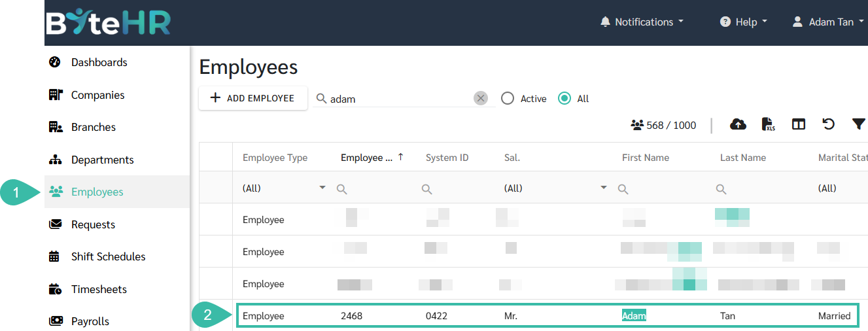Image resolution: width=868 pixels, height=331 pixels.
Task: Click the ADD EMPLOYEE button
Action: click(x=253, y=98)
